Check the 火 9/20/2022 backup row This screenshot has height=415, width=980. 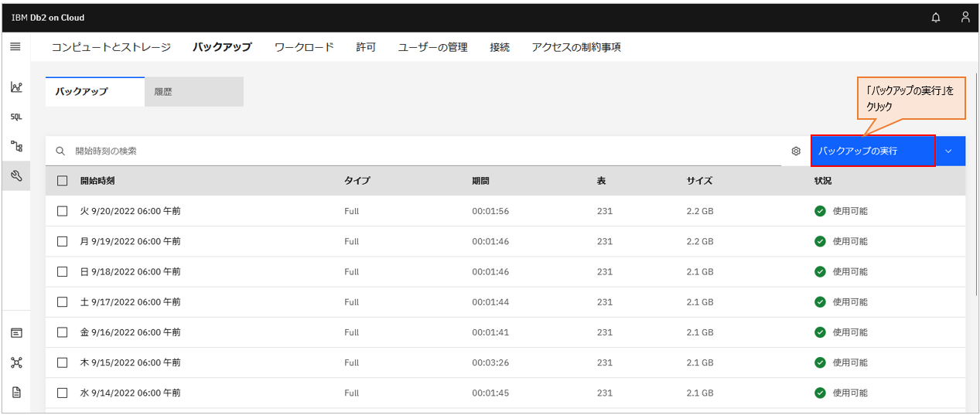pyautogui.click(x=63, y=211)
